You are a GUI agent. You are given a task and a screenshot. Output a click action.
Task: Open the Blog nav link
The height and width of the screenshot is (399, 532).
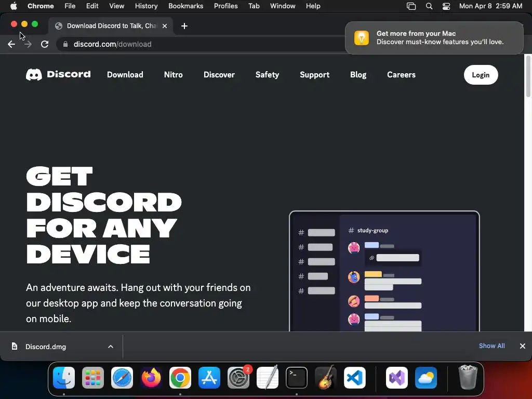[x=358, y=75]
